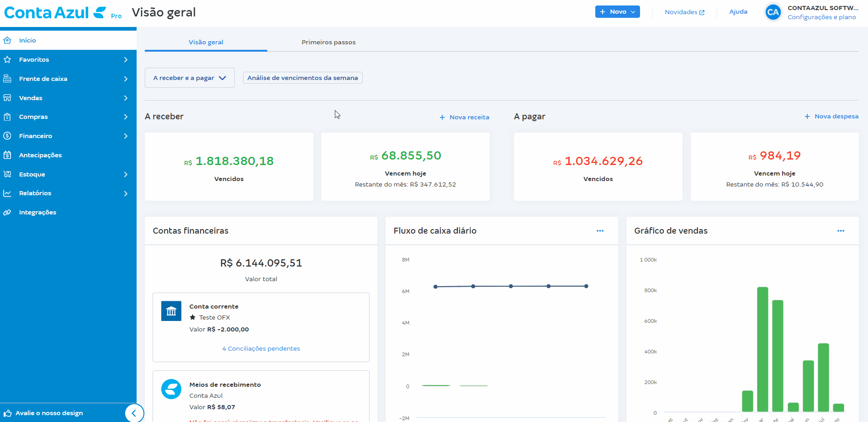Click the last data point on cash flow line
Screen dimensions: 868x422
click(586, 286)
